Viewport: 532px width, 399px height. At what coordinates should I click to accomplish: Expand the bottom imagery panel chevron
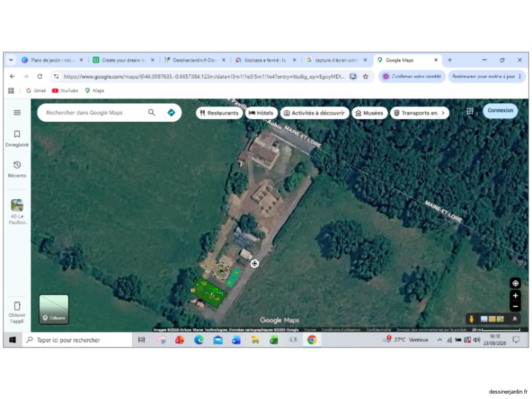tap(515, 319)
